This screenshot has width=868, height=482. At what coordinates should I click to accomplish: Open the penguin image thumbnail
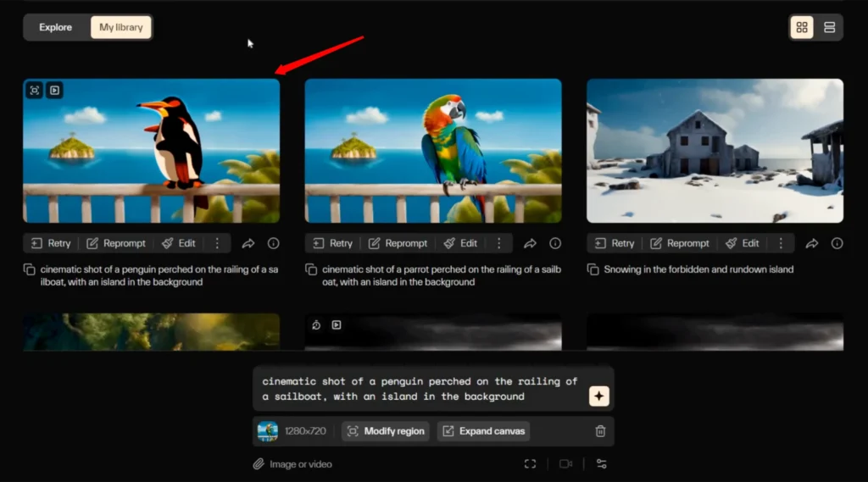point(151,151)
